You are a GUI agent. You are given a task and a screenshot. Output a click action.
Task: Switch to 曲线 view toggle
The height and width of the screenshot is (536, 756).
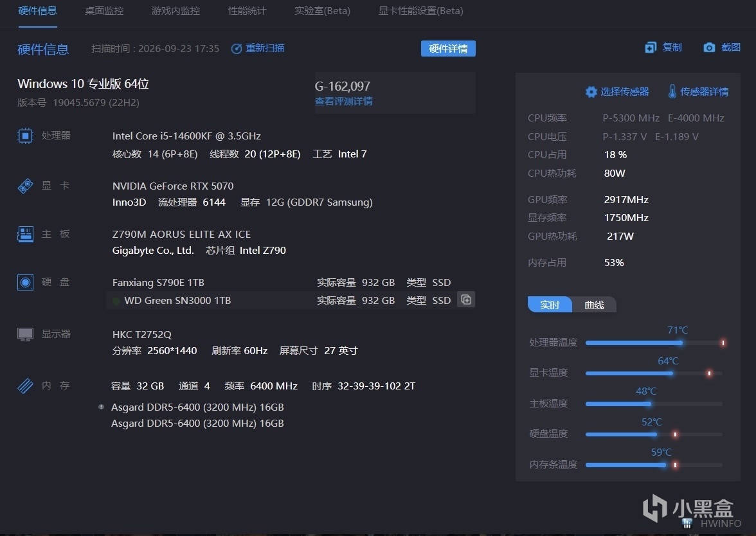594,305
